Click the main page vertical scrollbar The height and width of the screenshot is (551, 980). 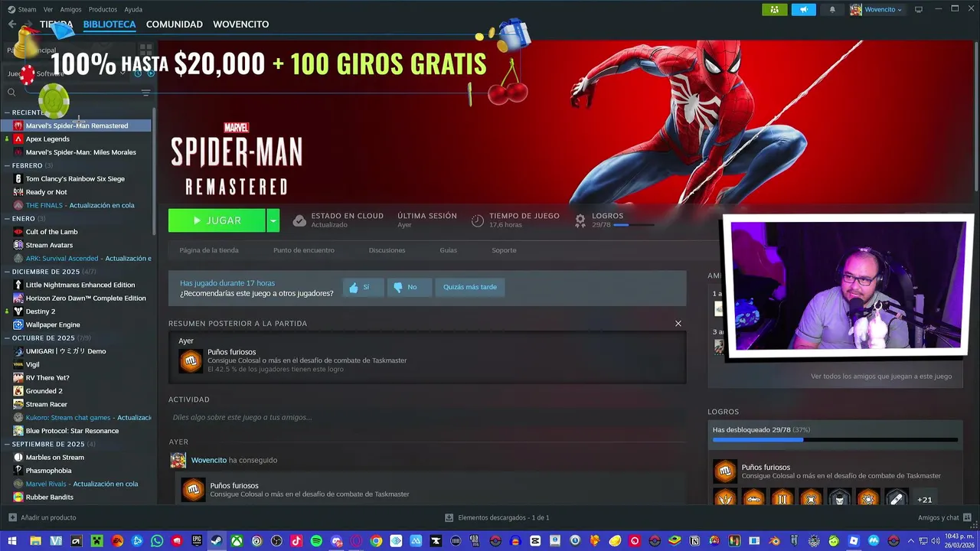click(x=975, y=115)
